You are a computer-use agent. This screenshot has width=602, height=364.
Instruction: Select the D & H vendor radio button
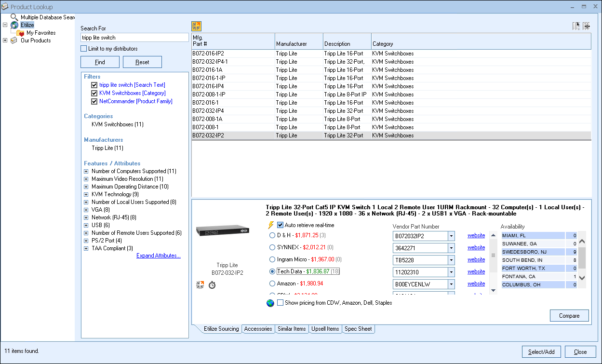click(x=272, y=235)
